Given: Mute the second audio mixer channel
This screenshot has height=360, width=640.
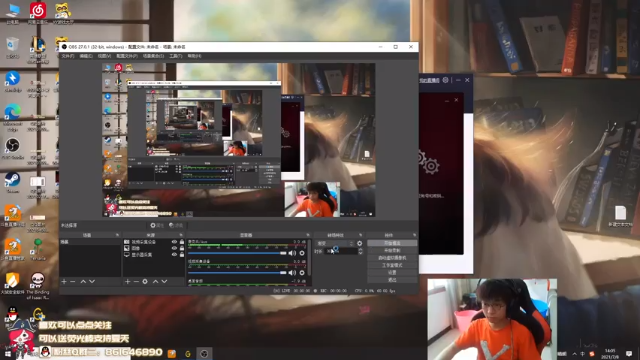Looking at the screenshot, I should (292, 273).
